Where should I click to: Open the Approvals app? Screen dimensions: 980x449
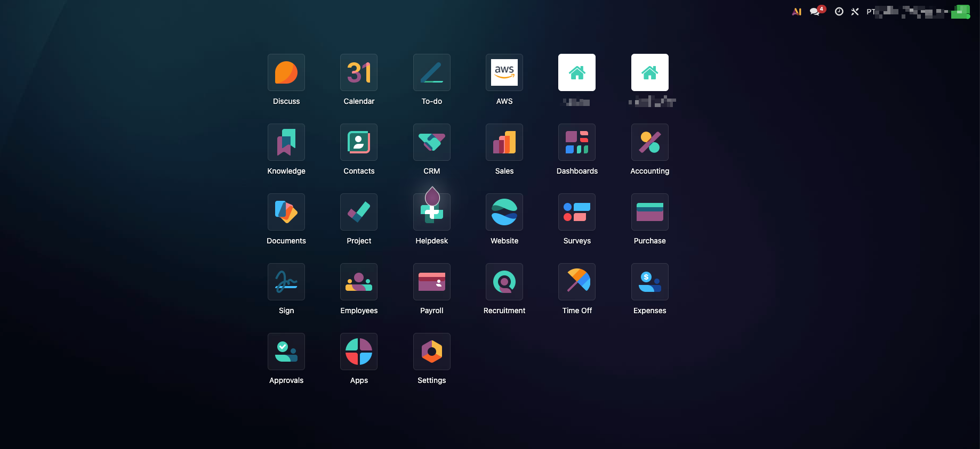286,352
